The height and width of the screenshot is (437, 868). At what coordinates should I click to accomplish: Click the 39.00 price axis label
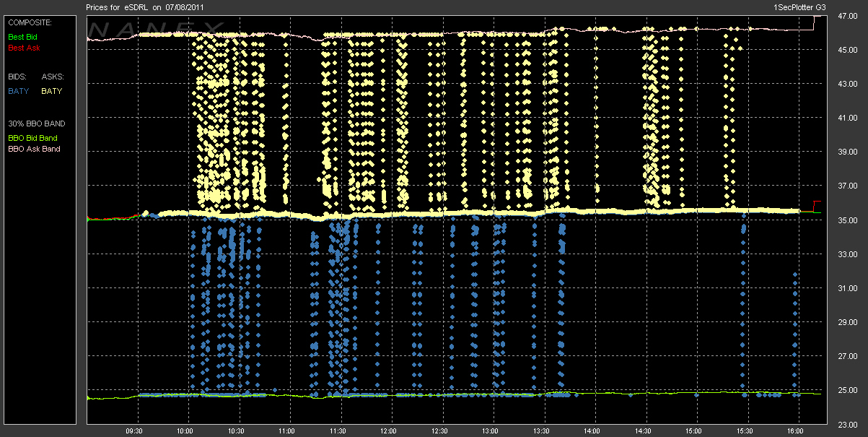tap(847, 152)
